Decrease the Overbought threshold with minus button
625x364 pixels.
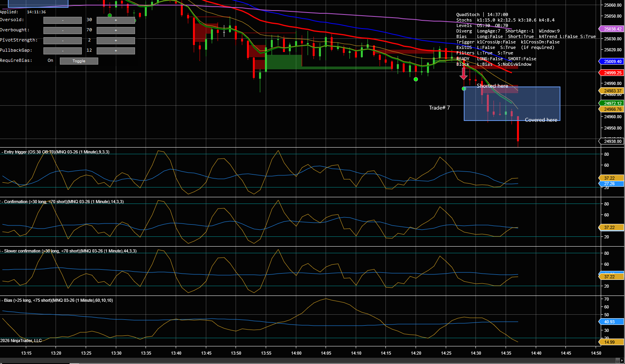click(x=63, y=31)
